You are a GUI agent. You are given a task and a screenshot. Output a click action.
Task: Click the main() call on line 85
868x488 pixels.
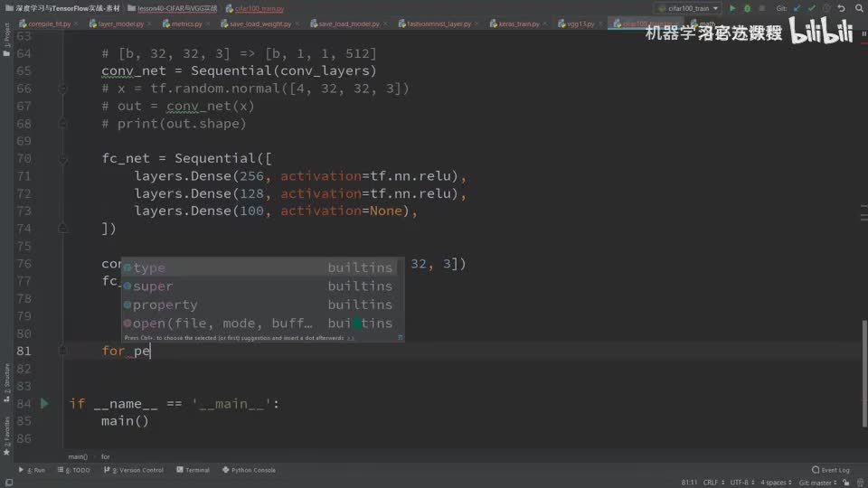tap(125, 421)
